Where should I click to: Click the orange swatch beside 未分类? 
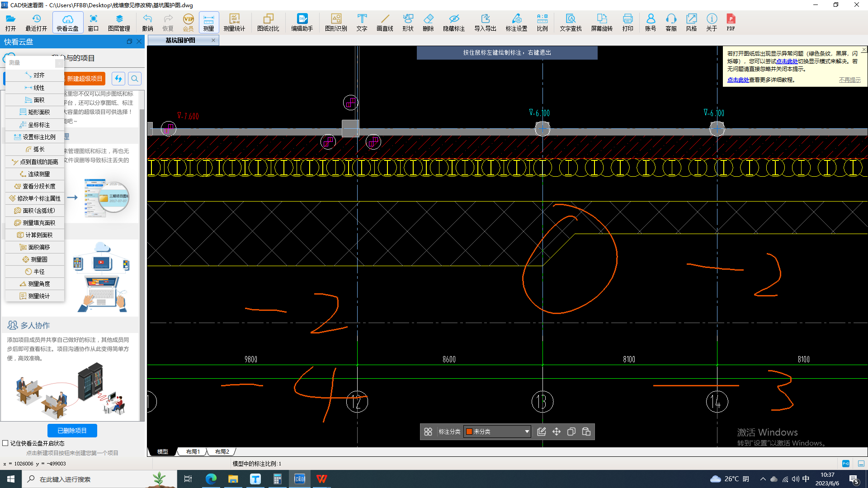[469, 432]
